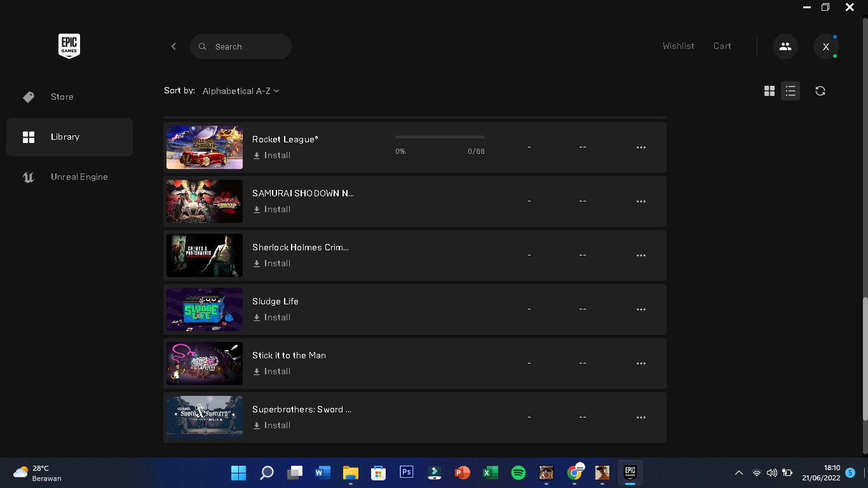Open the Wi-Fi network tray icon
Viewport: 868px width, 488px height.
(756, 473)
